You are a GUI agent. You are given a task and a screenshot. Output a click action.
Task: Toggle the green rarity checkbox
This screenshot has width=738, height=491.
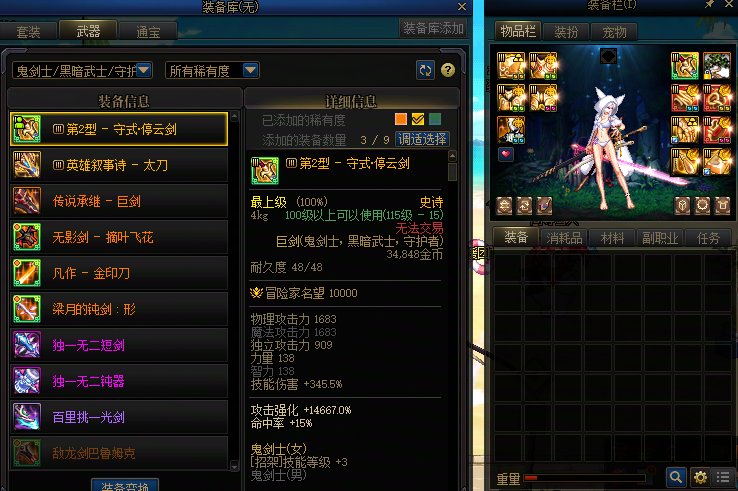(435, 119)
